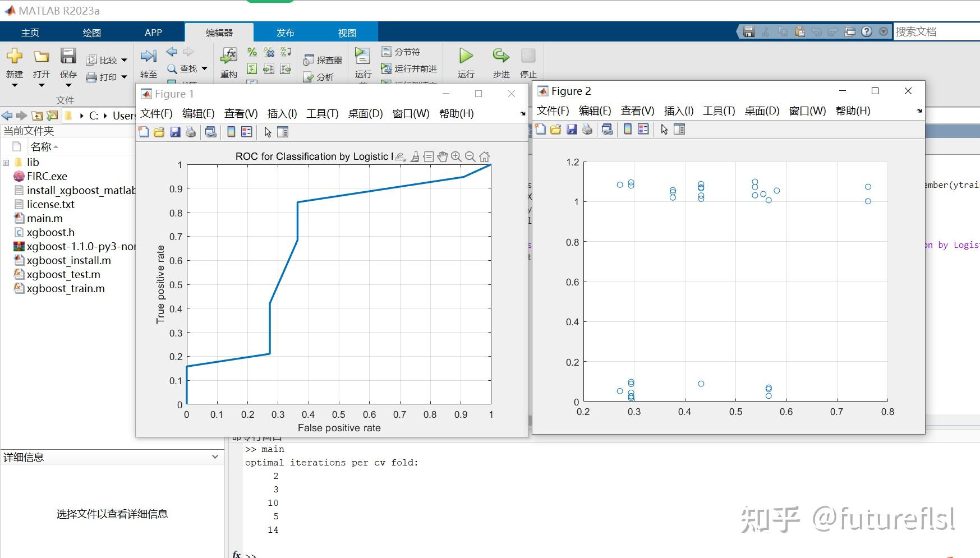The image size is (980, 558).
Task: Open the Open (打开) dropdown arrow
Action: tap(42, 85)
